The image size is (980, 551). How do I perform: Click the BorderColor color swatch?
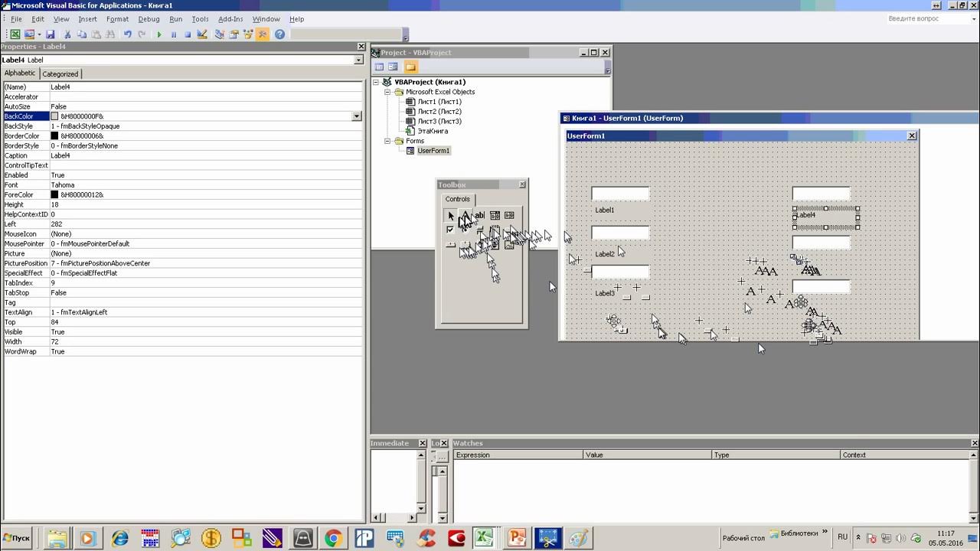[x=54, y=136]
